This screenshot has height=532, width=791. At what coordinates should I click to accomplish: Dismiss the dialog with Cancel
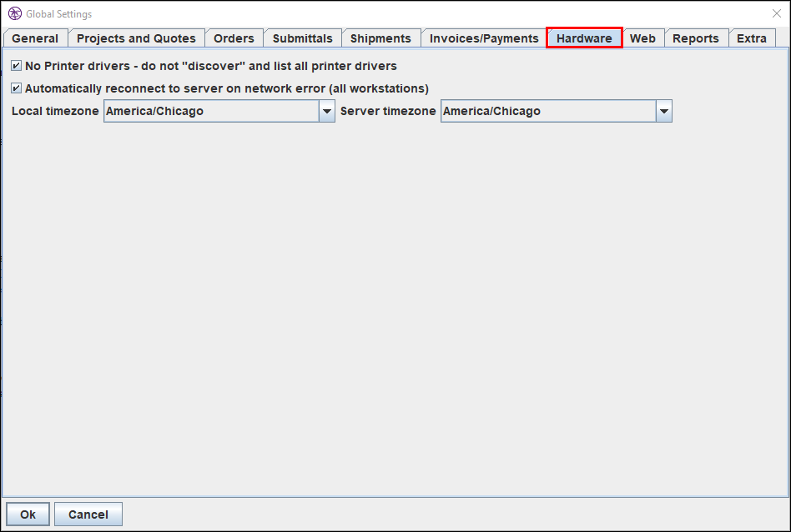[x=88, y=514]
